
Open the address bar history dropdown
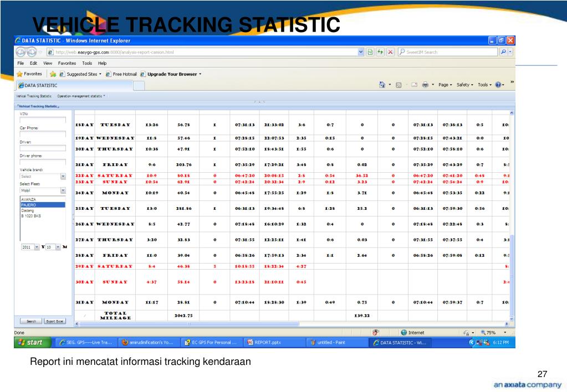[x=361, y=52]
